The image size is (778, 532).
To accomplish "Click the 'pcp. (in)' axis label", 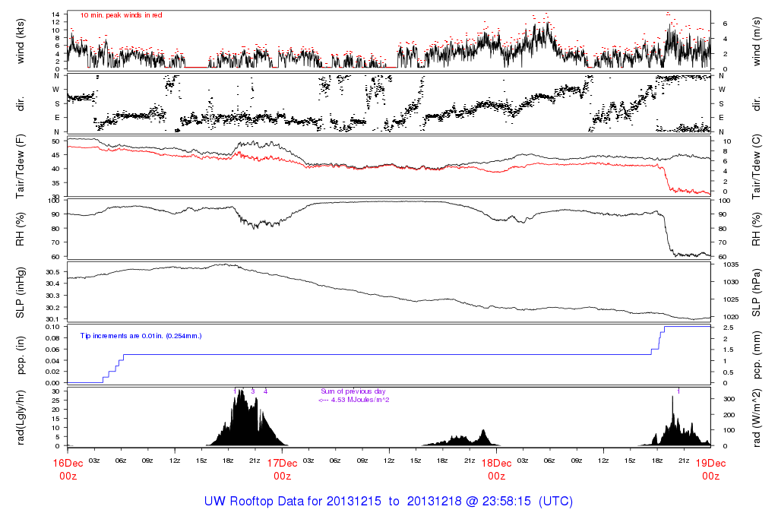I will [x=21, y=355].
